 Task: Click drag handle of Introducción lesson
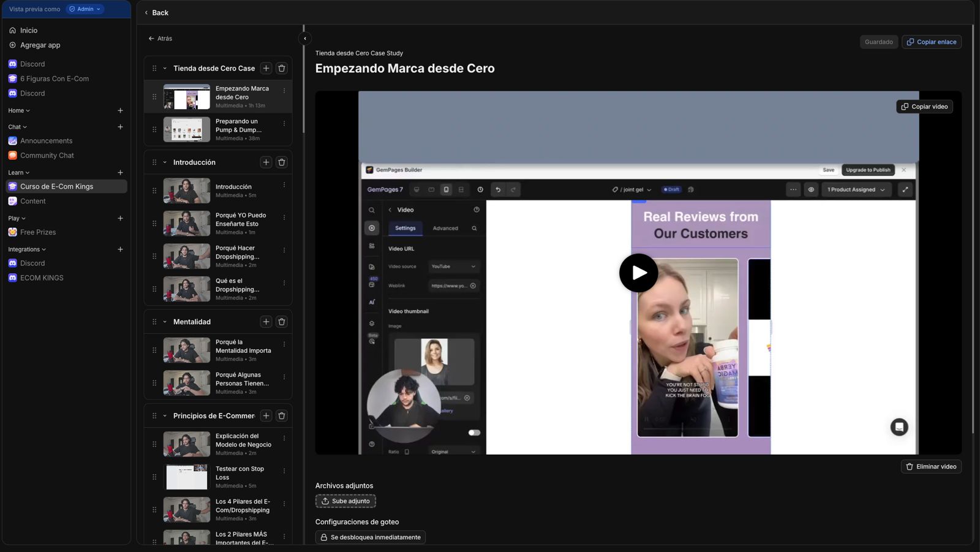click(x=154, y=191)
